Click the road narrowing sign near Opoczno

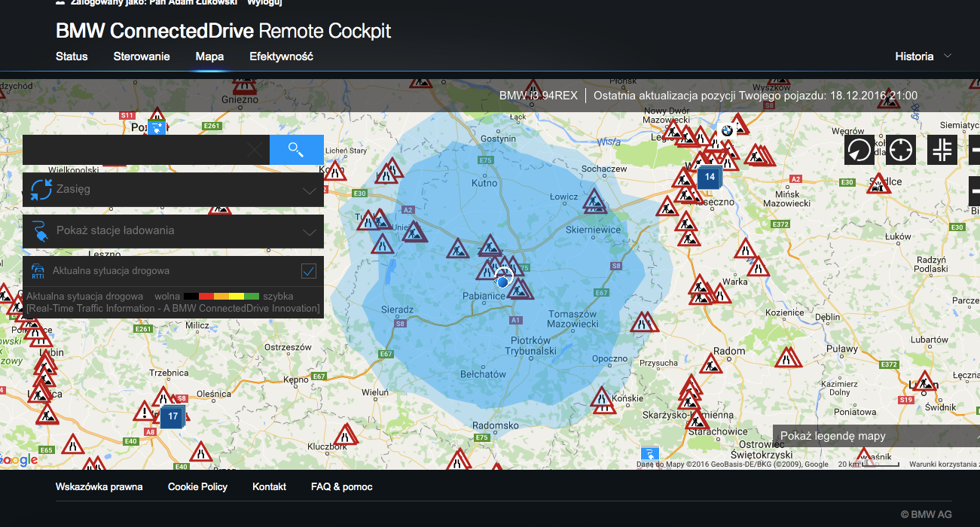(x=643, y=322)
